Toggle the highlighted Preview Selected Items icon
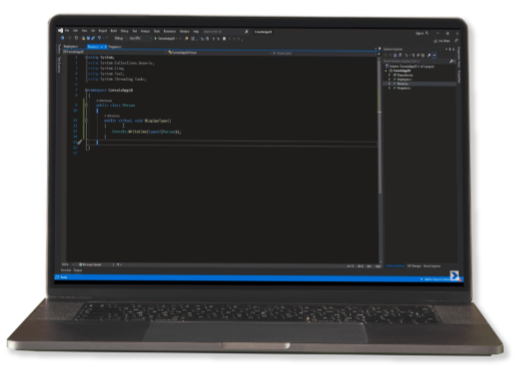520x378 pixels. 434,56
